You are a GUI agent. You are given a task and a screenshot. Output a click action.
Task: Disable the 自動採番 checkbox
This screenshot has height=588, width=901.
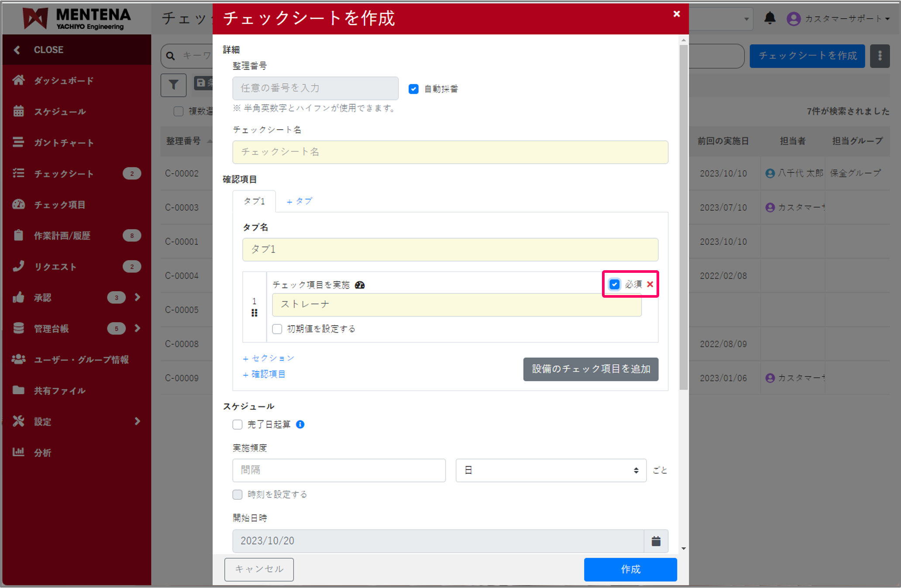tap(413, 89)
